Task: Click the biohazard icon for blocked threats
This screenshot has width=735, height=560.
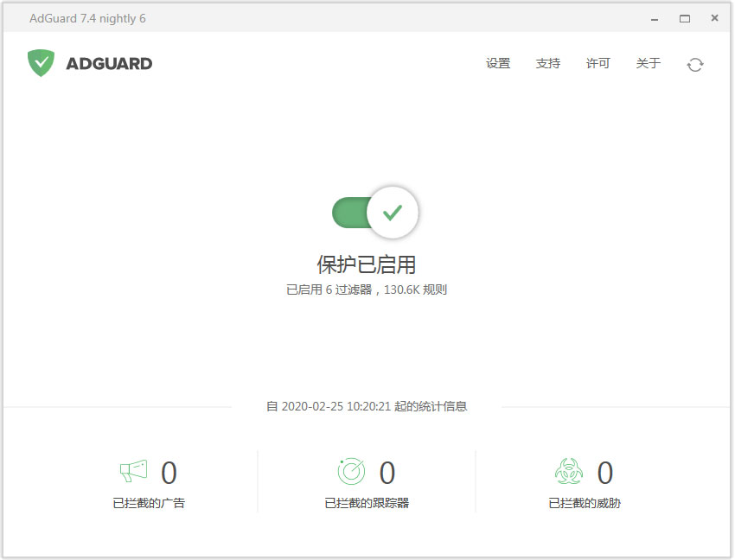Action: 568,472
